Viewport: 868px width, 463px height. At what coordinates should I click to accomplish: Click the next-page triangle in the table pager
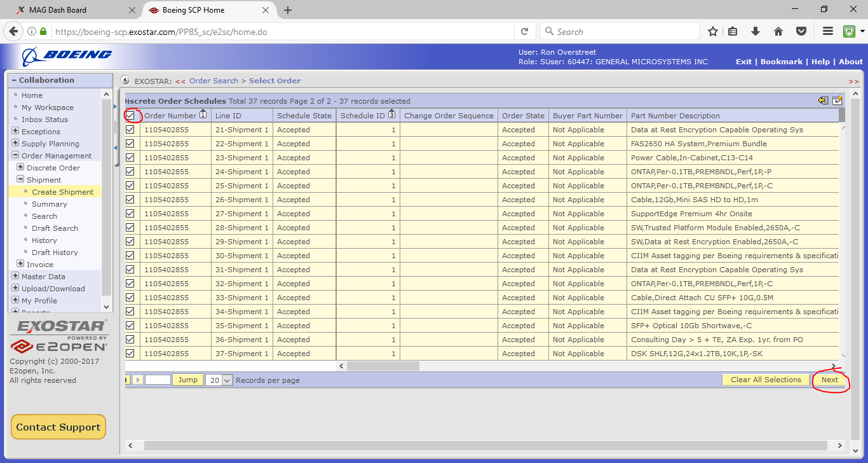pos(138,380)
